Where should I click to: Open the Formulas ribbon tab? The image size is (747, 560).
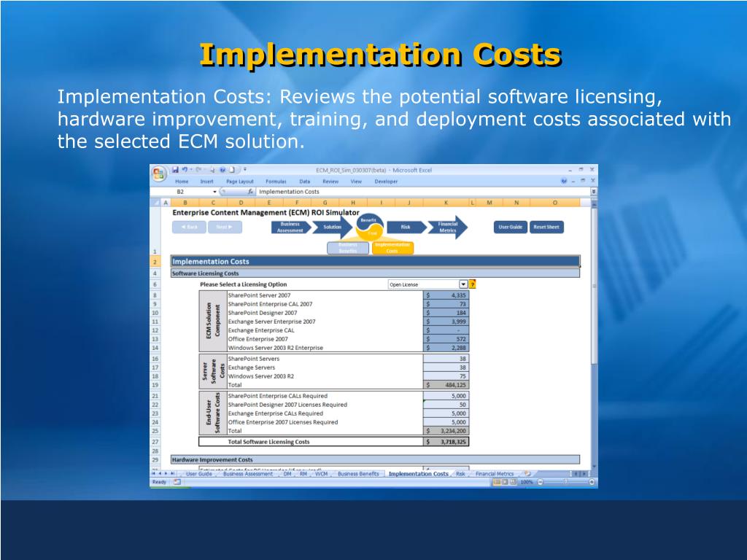tap(276, 182)
